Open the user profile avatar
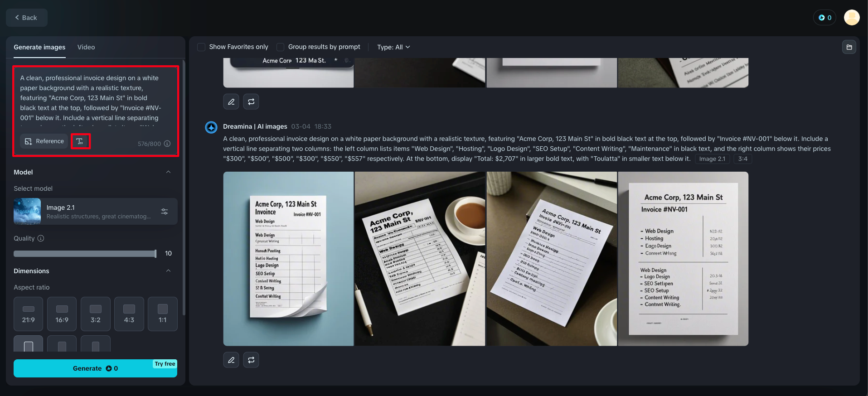 (x=852, y=18)
